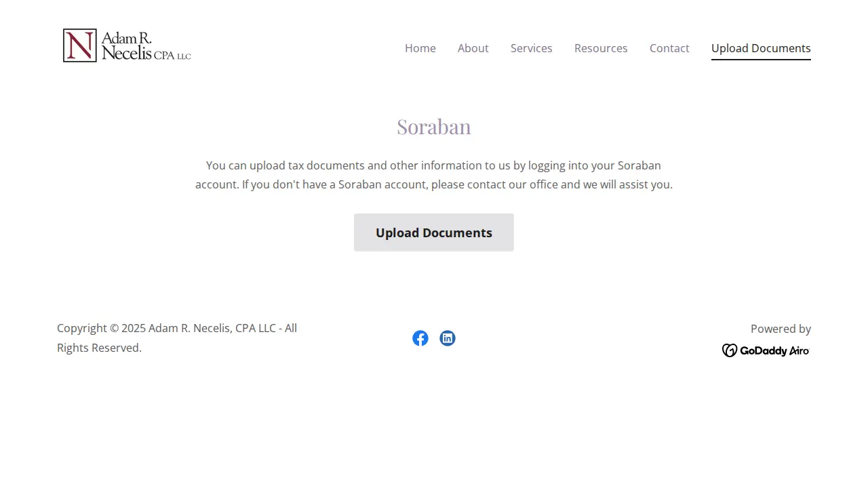Open the LinkedIn social icon

[448, 338]
